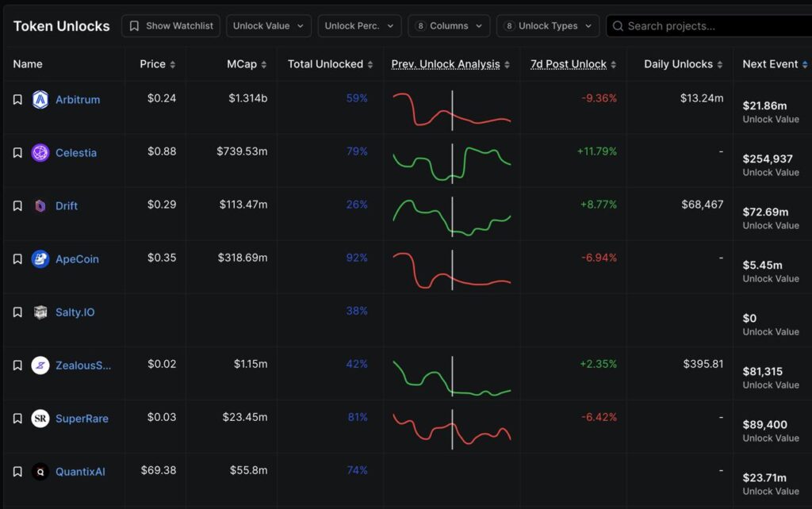Click the Drift token logo icon
Viewport: 812px width, 509px height.
pyautogui.click(x=40, y=206)
